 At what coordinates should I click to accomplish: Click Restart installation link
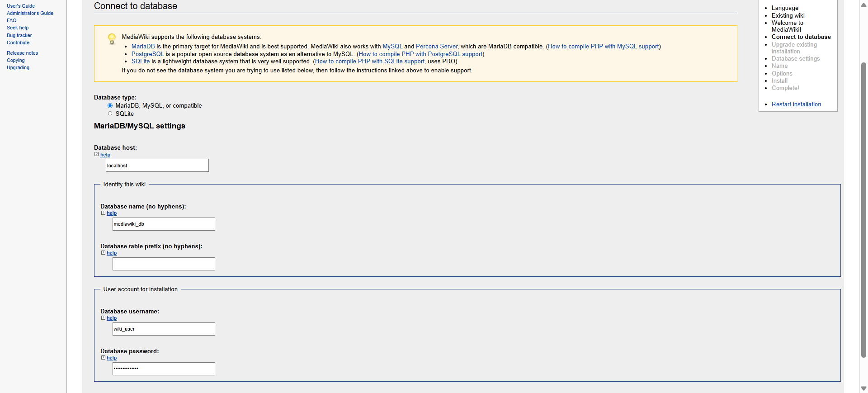(796, 104)
